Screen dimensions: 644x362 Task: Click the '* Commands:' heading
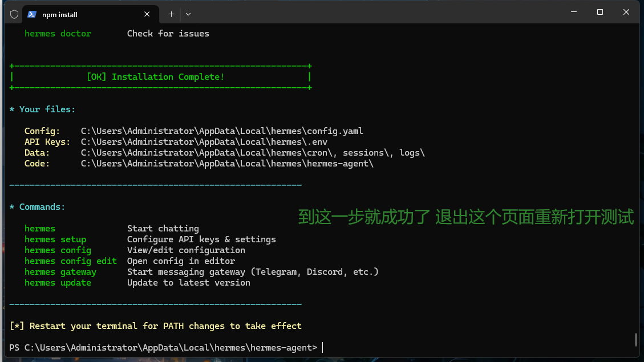(37, 207)
